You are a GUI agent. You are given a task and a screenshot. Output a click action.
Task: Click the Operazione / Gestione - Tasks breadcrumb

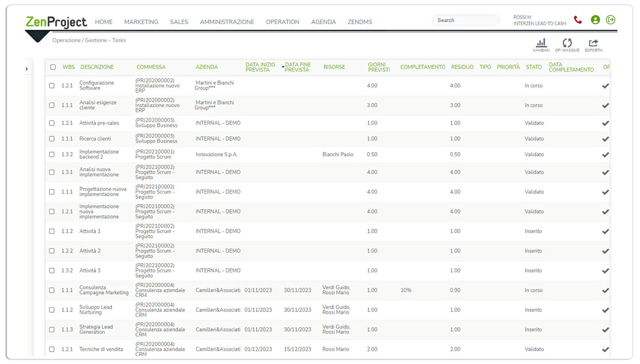click(x=89, y=40)
